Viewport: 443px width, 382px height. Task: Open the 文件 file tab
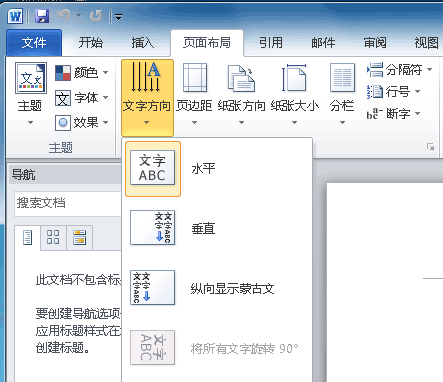click(x=34, y=43)
